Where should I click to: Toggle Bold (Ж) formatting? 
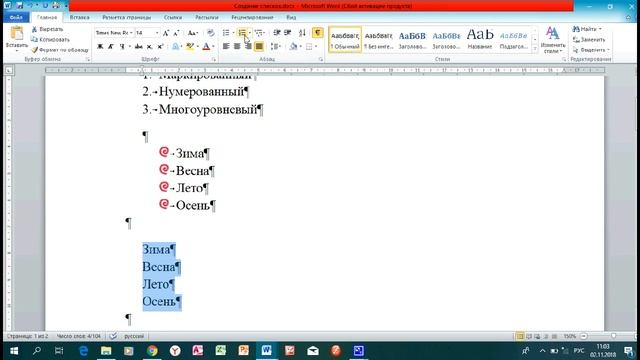100,47
